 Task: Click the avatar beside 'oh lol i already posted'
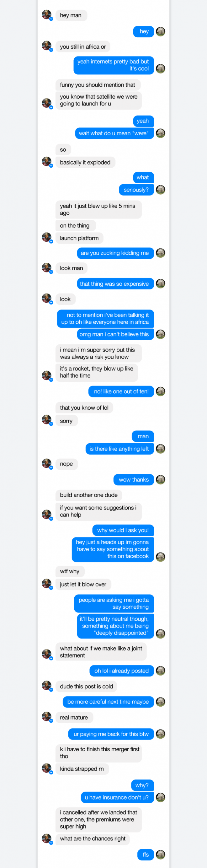[161, 671]
